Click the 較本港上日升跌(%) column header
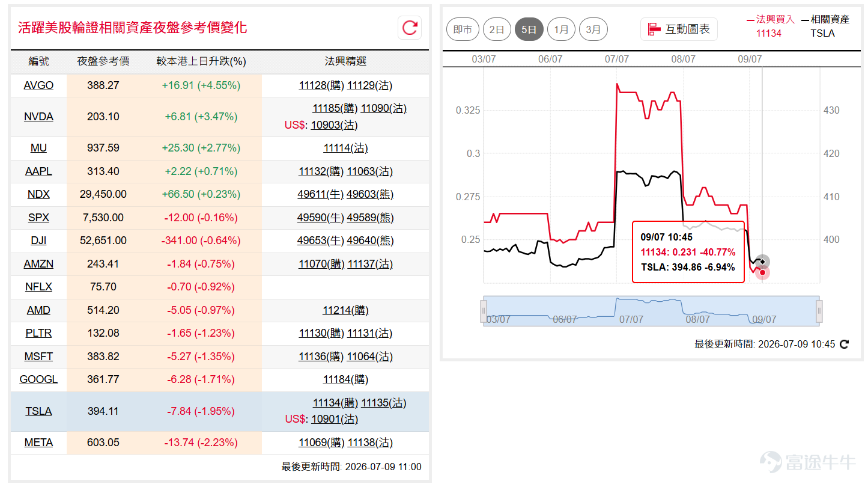 (201, 61)
